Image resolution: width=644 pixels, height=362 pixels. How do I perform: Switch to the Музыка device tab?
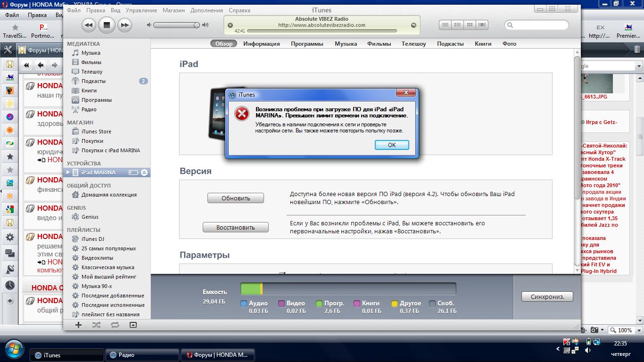(x=346, y=43)
